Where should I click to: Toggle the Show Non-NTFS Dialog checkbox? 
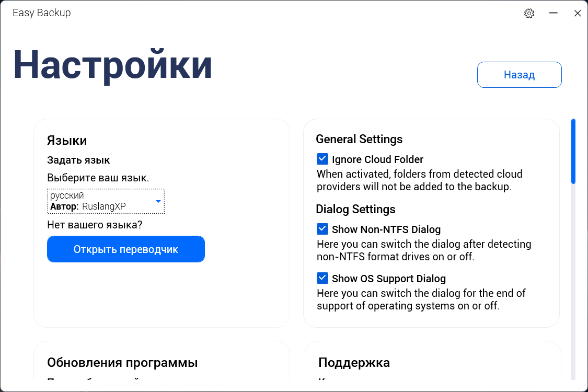pos(322,229)
